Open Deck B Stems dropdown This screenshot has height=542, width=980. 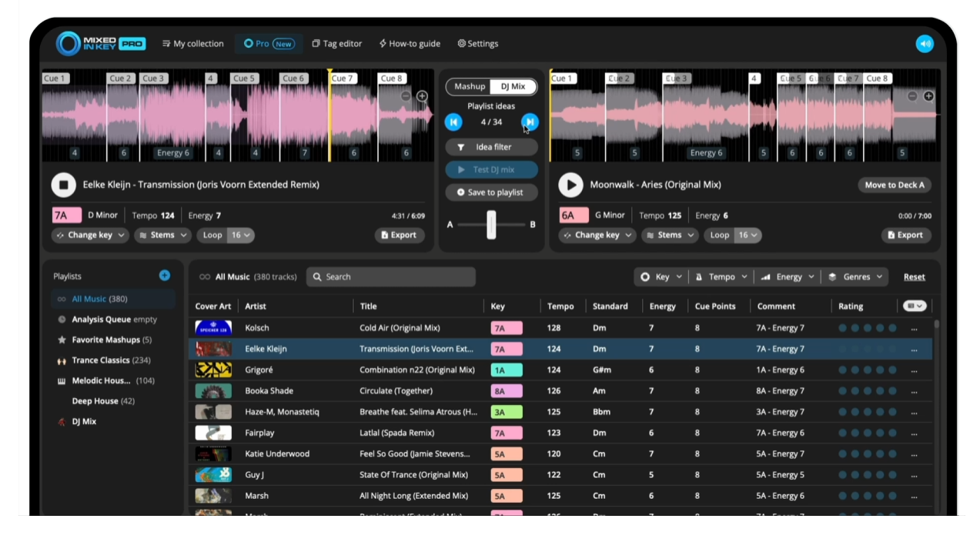tap(670, 235)
